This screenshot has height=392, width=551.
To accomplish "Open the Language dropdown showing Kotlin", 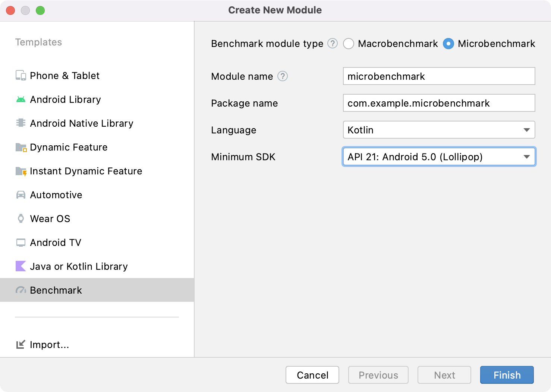I will (439, 130).
